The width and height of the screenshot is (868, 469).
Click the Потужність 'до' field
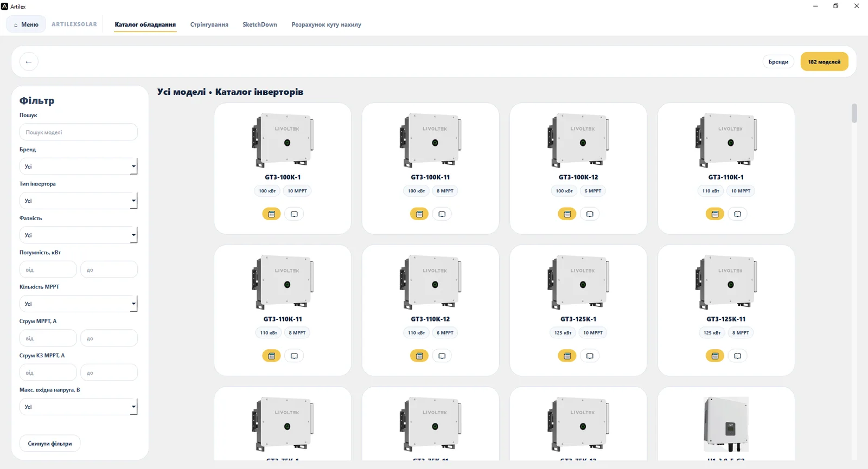tap(109, 269)
